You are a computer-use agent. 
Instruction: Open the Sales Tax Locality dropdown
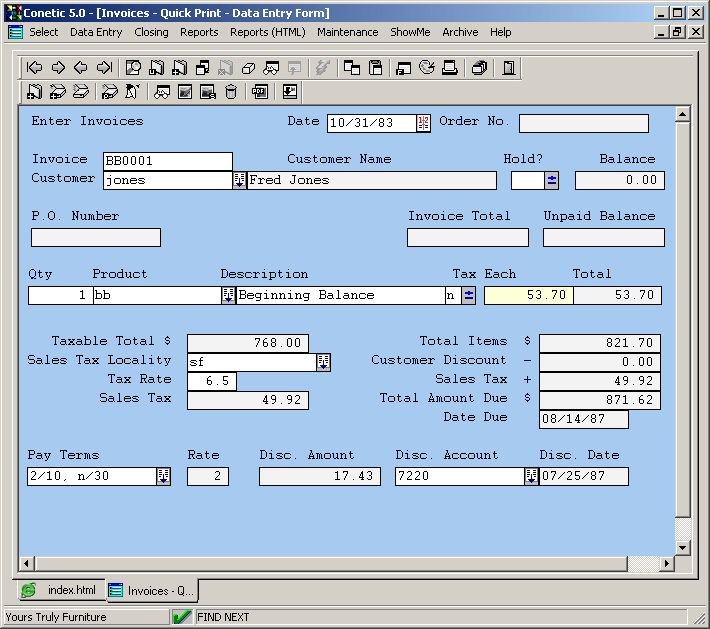(x=323, y=362)
